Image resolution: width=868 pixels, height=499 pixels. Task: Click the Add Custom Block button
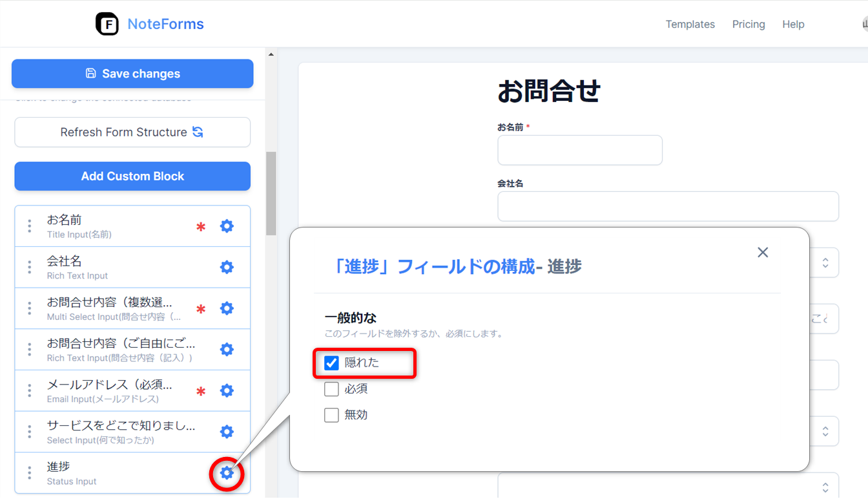click(x=132, y=176)
